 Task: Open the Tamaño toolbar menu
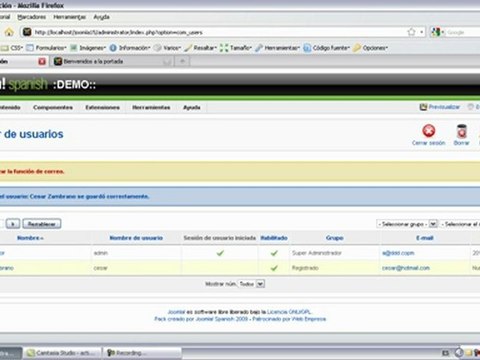point(236,48)
